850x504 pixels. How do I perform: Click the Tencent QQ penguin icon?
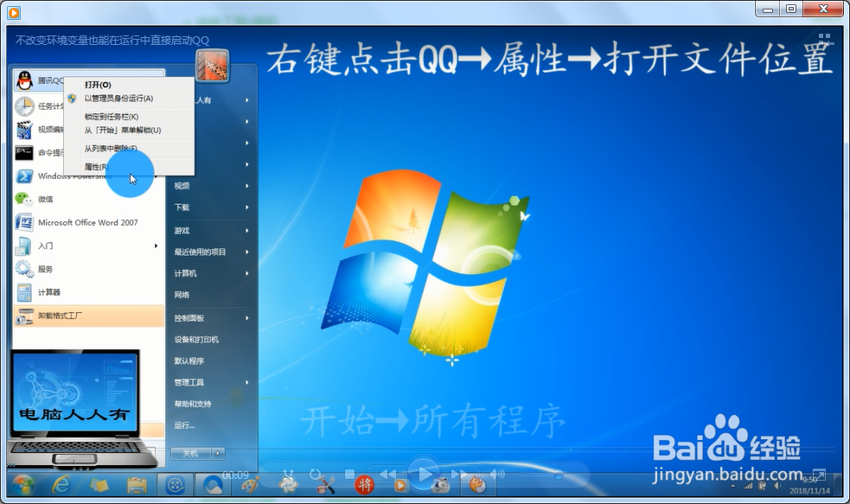[24, 80]
